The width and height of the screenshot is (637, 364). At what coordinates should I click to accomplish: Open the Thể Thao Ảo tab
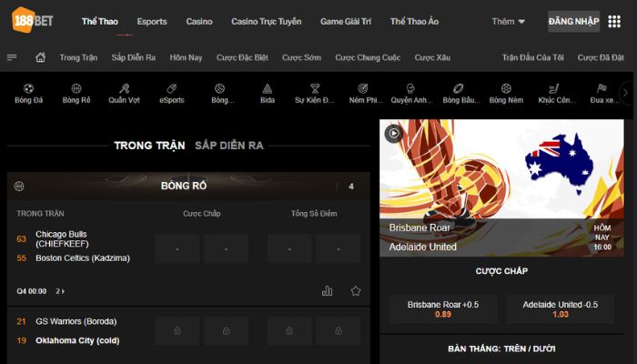click(x=414, y=22)
